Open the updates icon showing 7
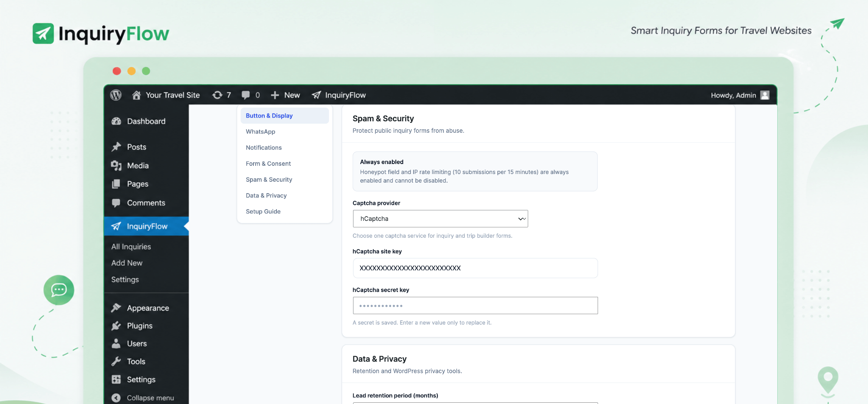 [x=217, y=95]
